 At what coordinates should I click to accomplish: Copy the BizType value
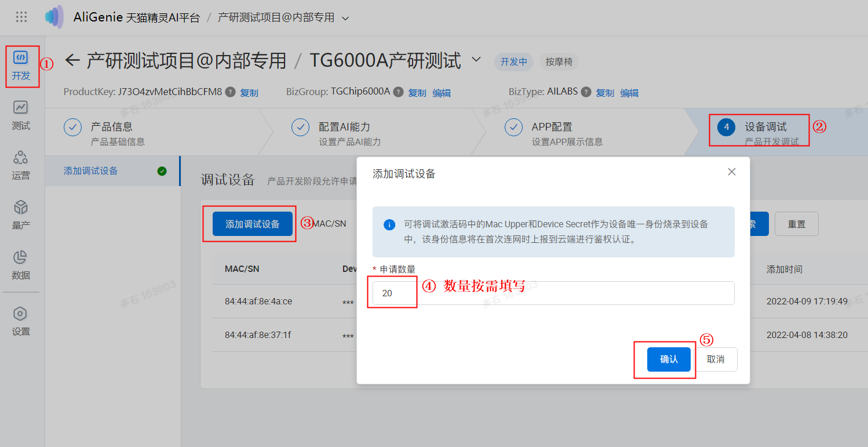[605, 93]
